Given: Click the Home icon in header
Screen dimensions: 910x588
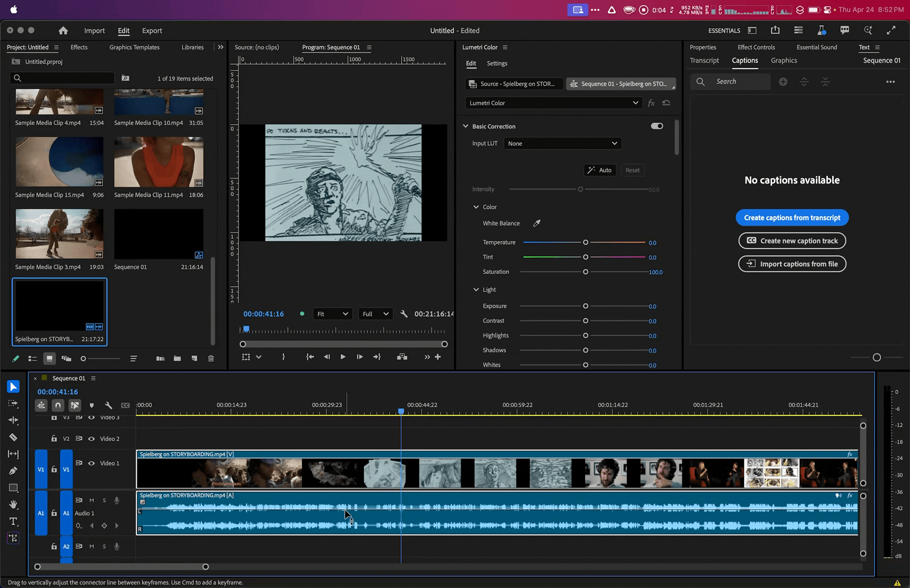Looking at the screenshot, I should pyautogui.click(x=63, y=31).
